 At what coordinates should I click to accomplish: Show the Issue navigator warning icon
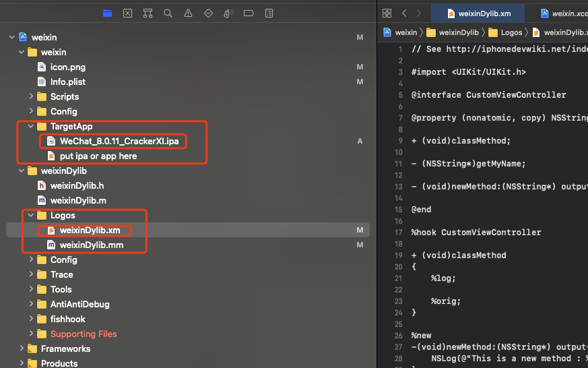(188, 13)
